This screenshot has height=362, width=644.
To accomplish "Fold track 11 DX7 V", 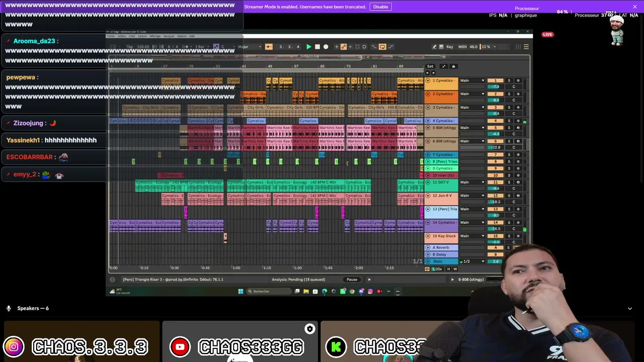I will click(x=428, y=182).
